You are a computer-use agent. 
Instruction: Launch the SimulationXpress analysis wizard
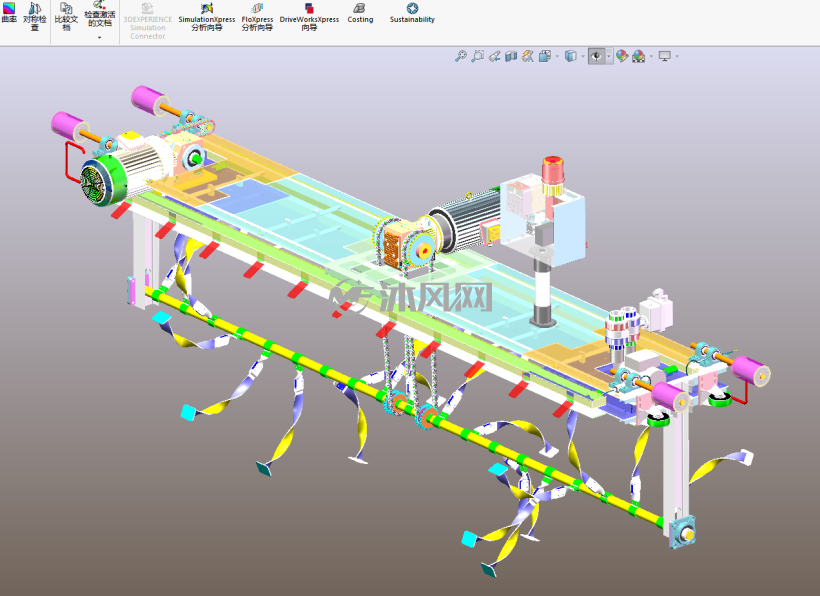coord(207,16)
